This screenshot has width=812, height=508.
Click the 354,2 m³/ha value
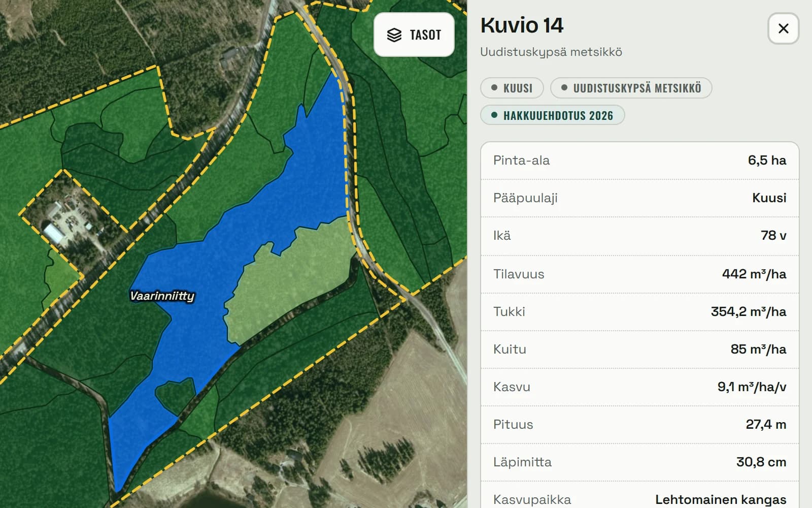click(749, 312)
